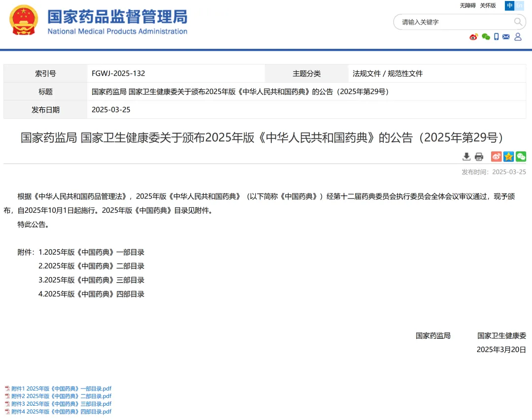Open the user account icon

click(518, 37)
